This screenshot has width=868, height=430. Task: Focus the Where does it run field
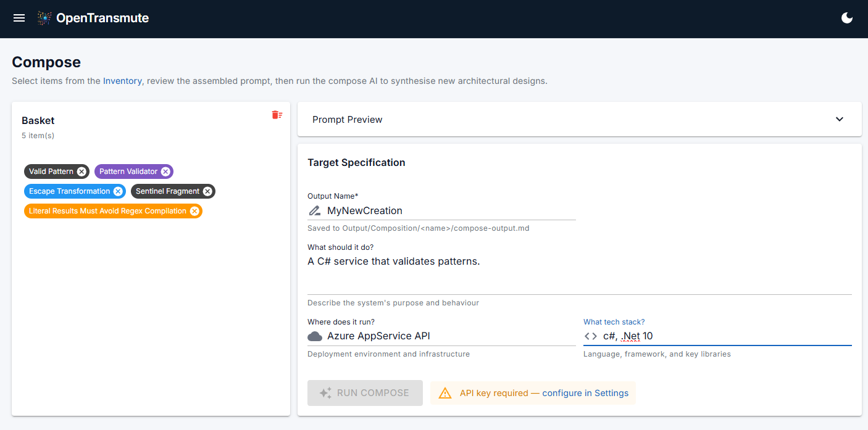pos(451,336)
